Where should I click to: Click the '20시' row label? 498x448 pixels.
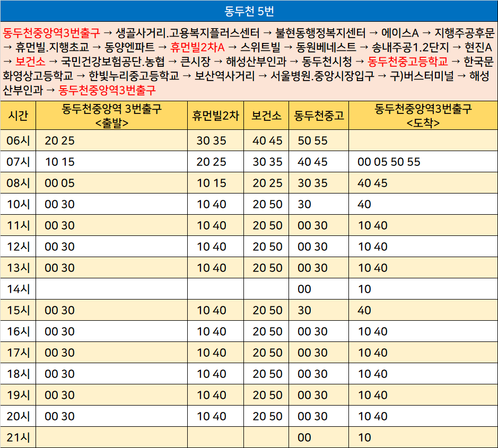18,416
